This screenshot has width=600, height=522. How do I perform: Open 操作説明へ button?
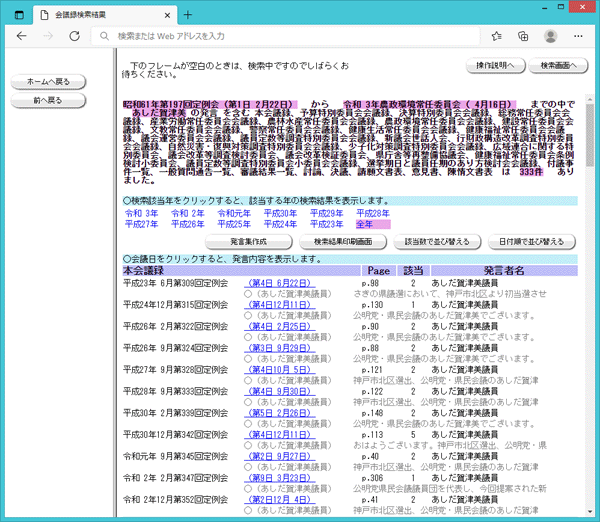495,66
